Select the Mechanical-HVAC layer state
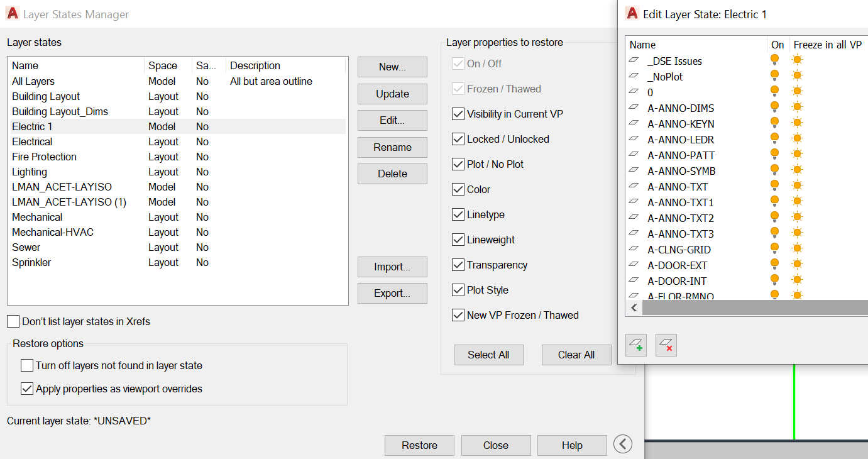 pos(53,232)
